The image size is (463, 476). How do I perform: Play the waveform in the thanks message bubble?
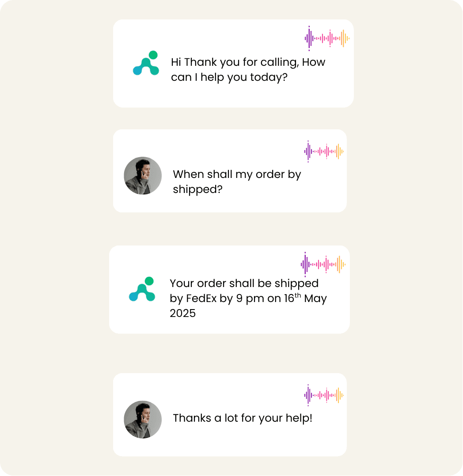coord(324,395)
